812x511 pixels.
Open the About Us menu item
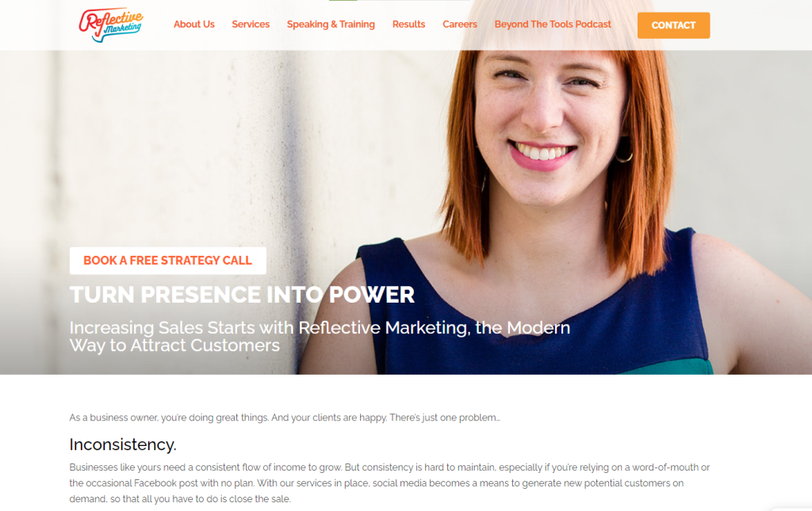[193, 25]
